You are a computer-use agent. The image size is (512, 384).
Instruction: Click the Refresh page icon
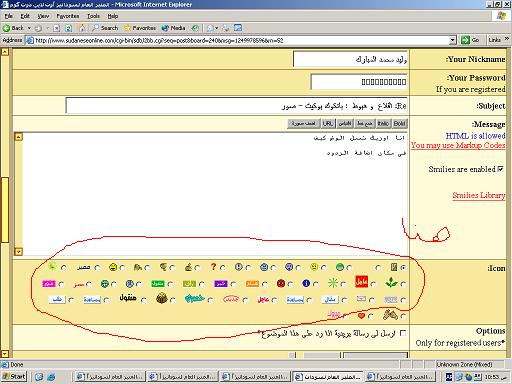coord(69,28)
